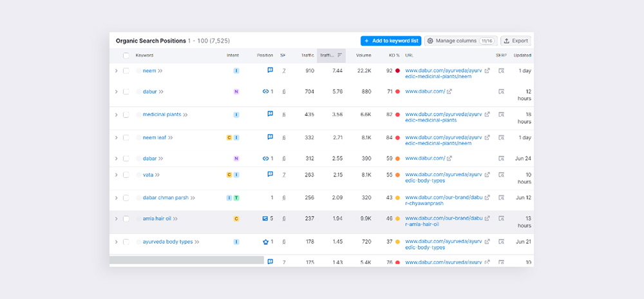Click external link icon for vata URL
The width and height of the screenshot is (644, 299).
pyautogui.click(x=487, y=175)
